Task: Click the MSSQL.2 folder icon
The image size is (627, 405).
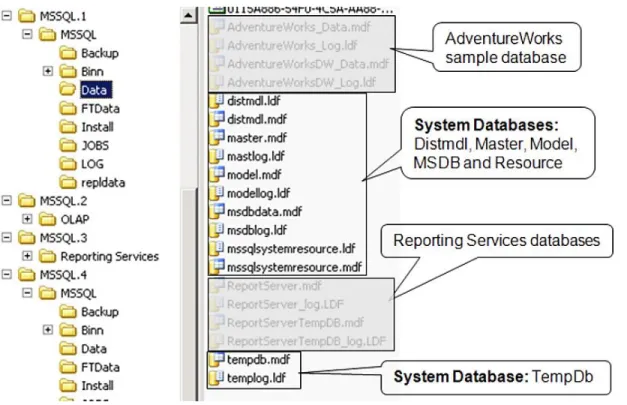Action: 27,201
